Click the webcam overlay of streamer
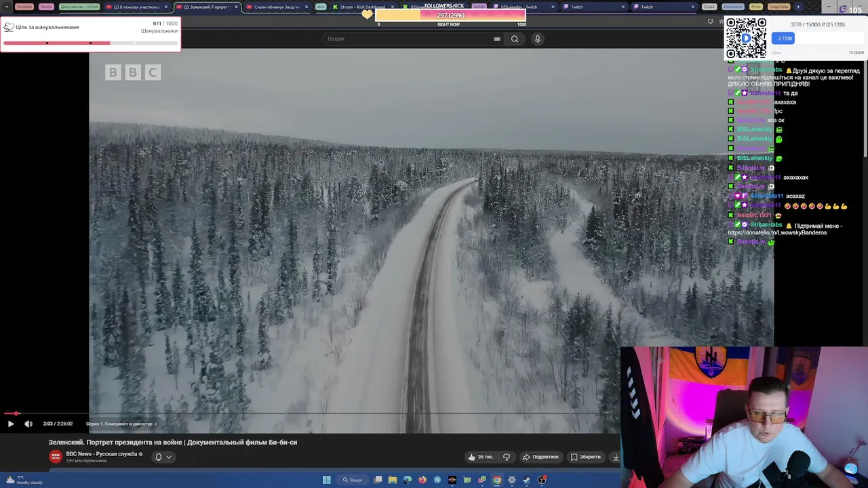This screenshot has width=868, height=488. [744, 418]
